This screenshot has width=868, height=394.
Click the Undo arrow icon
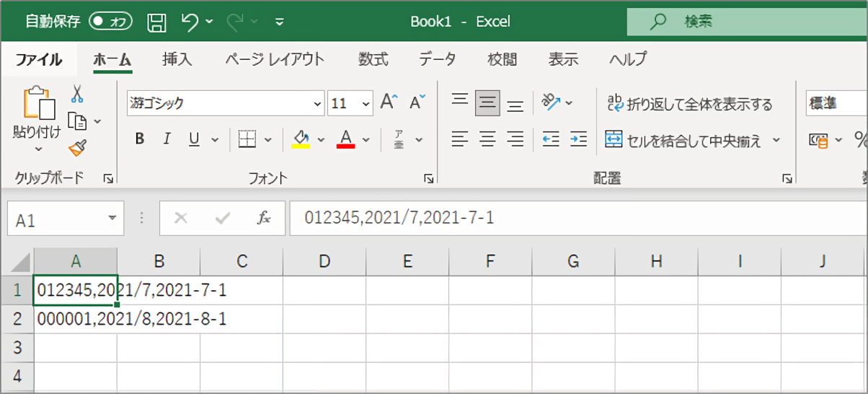pos(190,22)
